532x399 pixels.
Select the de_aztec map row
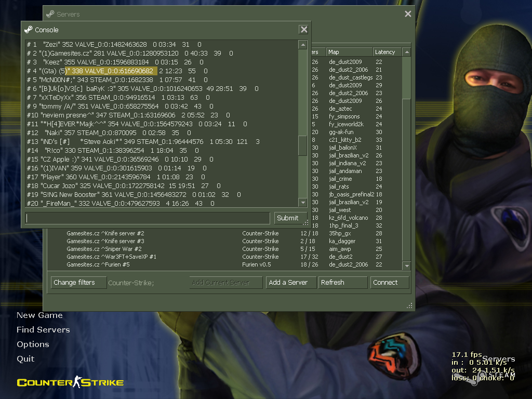pos(357,109)
